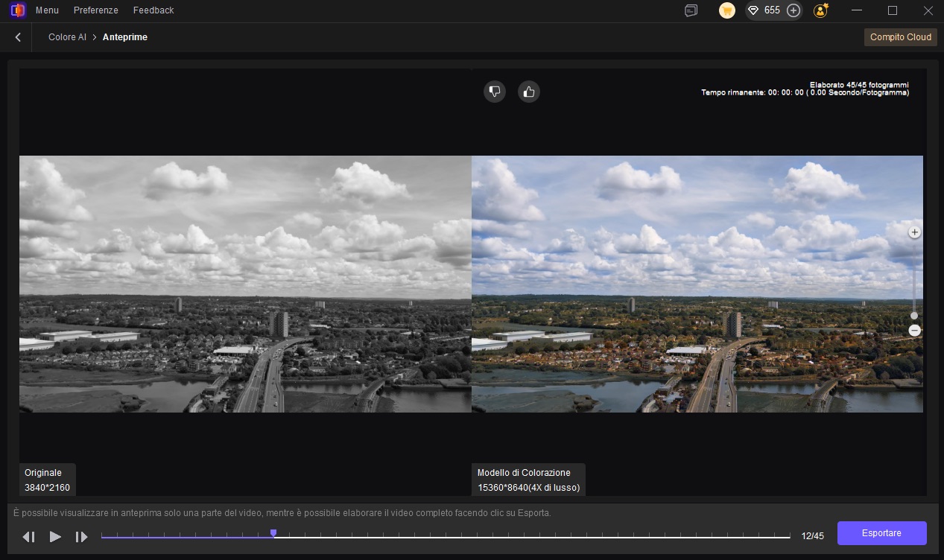This screenshot has height=560, width=944.
Task: Open the Feedback menu
Action: click(153, 10)
